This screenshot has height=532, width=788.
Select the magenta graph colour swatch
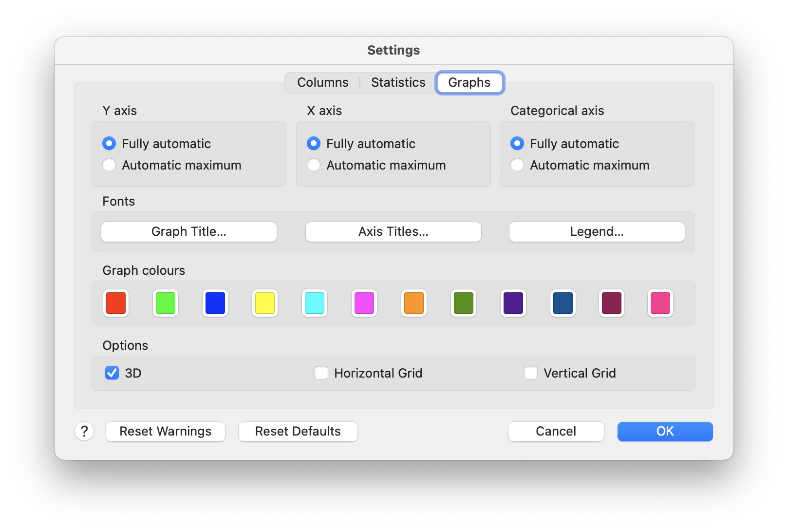[x=364, y=303]
